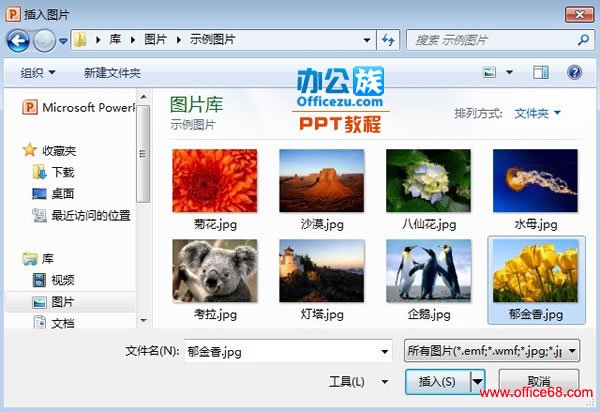Open 最近访问的位置 in favorites
The width and height of the screenshot is (600, 412).
point(82,215)
